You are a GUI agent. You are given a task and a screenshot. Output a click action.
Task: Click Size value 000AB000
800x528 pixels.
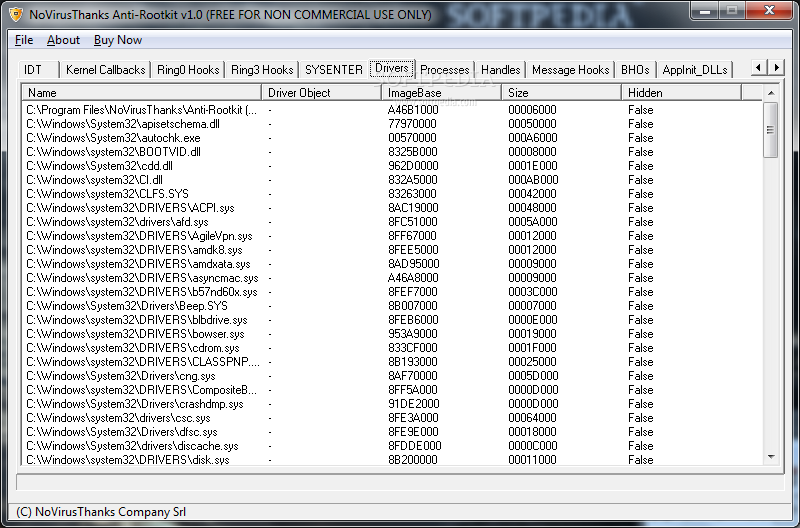533,180
